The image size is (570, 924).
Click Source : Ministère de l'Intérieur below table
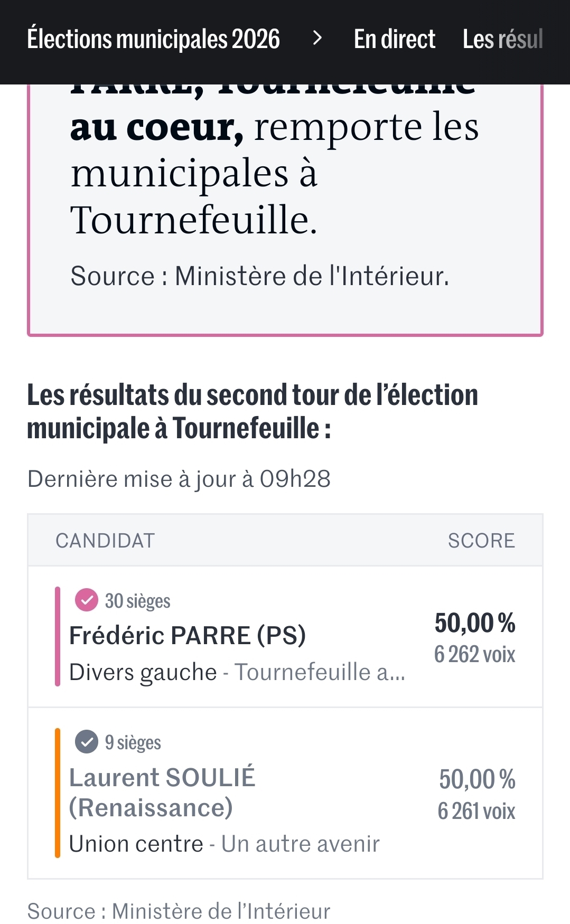[179, 911]
